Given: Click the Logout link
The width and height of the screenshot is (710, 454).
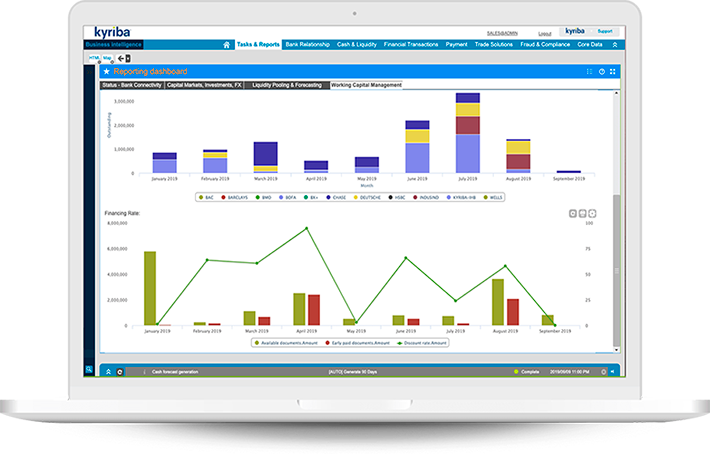Looking at the screenshot, I should click(x=545, y=32).
